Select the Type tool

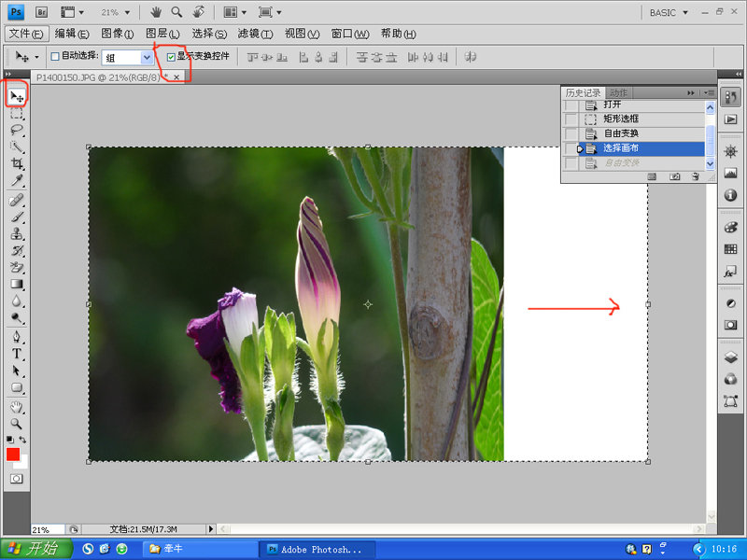tap(17, 354)
